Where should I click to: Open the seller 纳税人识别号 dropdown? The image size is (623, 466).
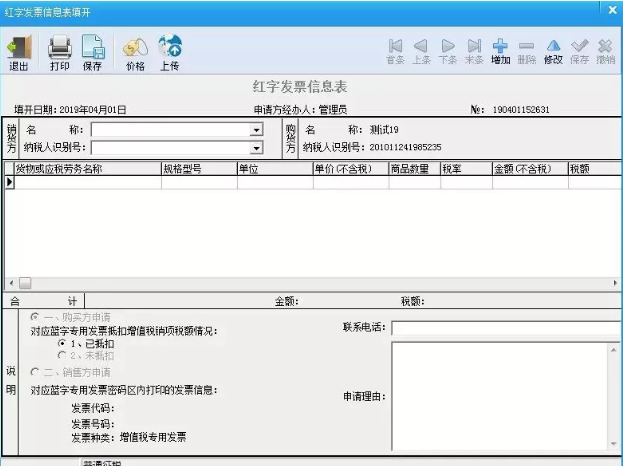point(256,148)
